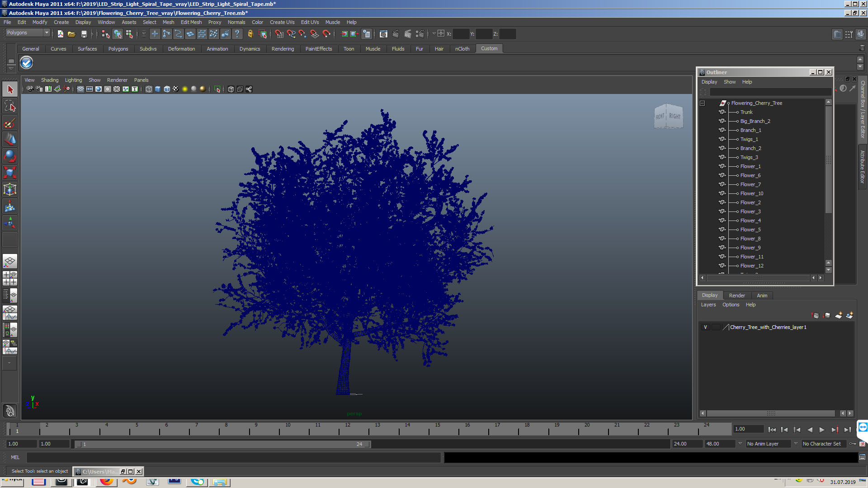Toggle visibility V of Cherry_Tree_with_Cherries_layer1
868x488 pixels.
coord(705,327)
